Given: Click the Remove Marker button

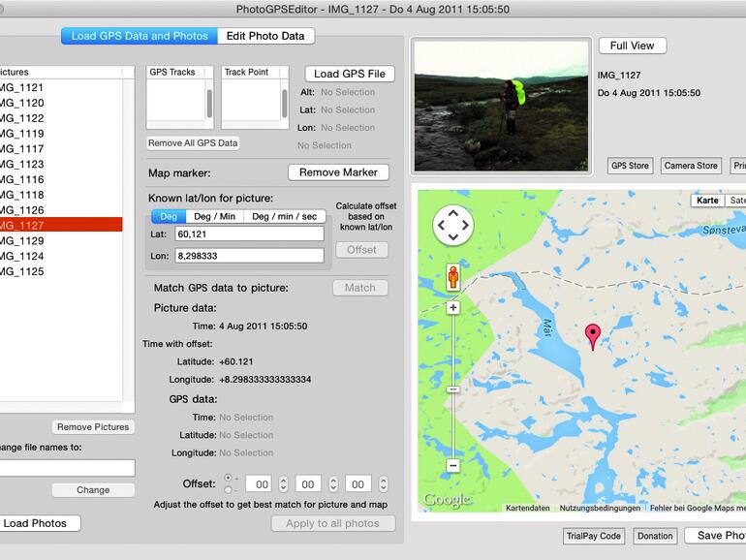Looking at the screenshot, I should click(x=338, y=172).
